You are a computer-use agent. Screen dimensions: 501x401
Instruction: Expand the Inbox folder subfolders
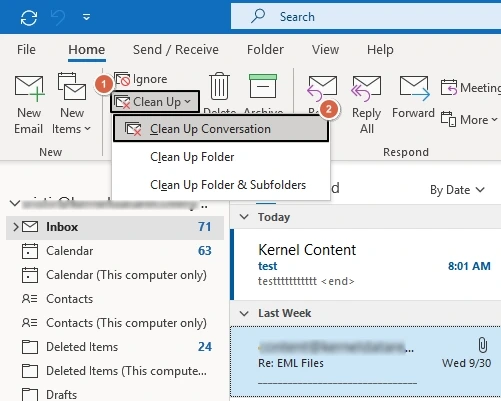[x=16, y=227]
